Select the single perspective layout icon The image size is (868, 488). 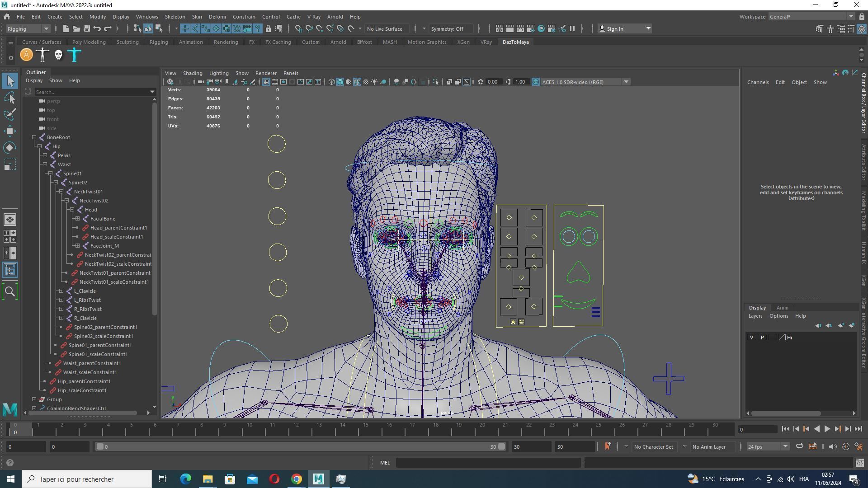[x=10, y=220]
